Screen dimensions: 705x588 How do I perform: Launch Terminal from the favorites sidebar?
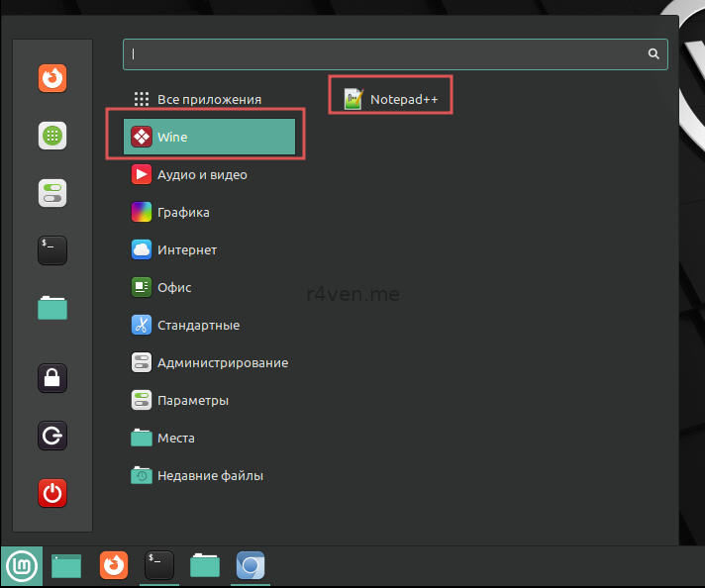pyautogui.click(x=52, y=250)
